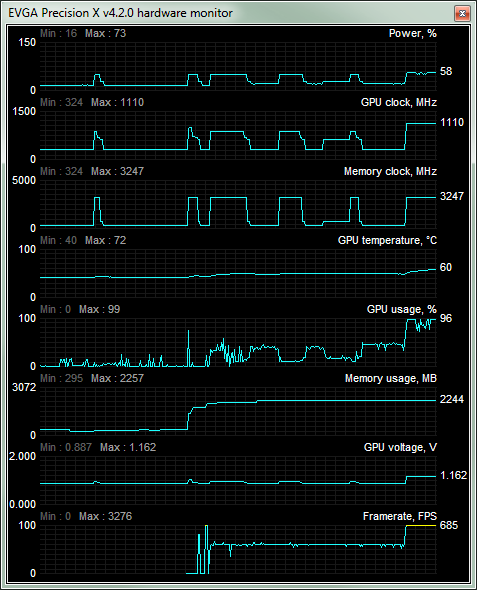Click the voltage 'Min : 0.887' readout
The height and width of the screenshot is (590, 477).
pos(66,447)
